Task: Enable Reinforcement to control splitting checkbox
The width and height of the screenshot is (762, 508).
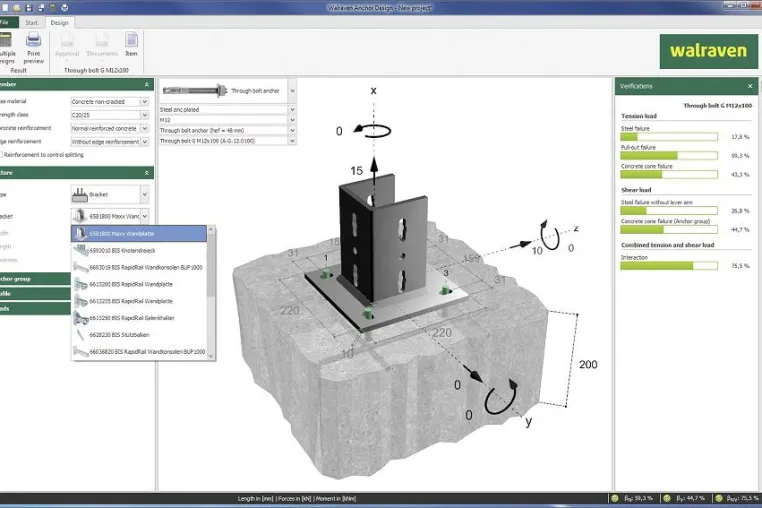Action: tap(1, 155)
